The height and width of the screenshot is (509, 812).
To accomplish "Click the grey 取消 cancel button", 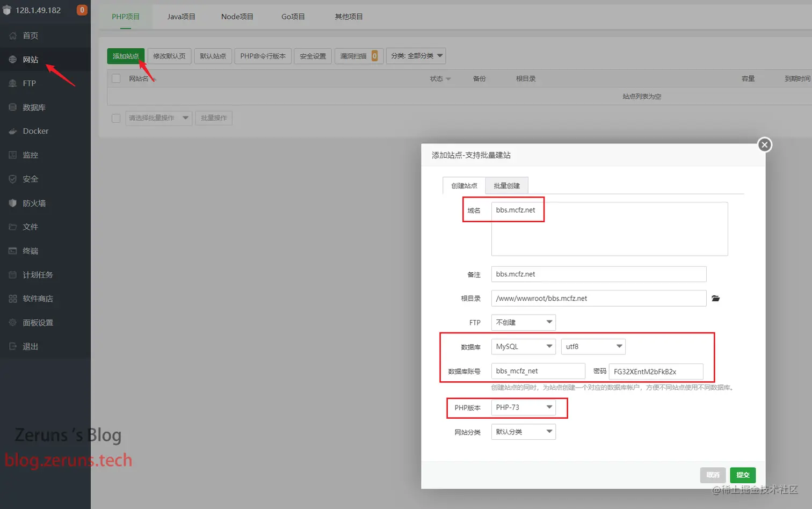I will [713, 475].
